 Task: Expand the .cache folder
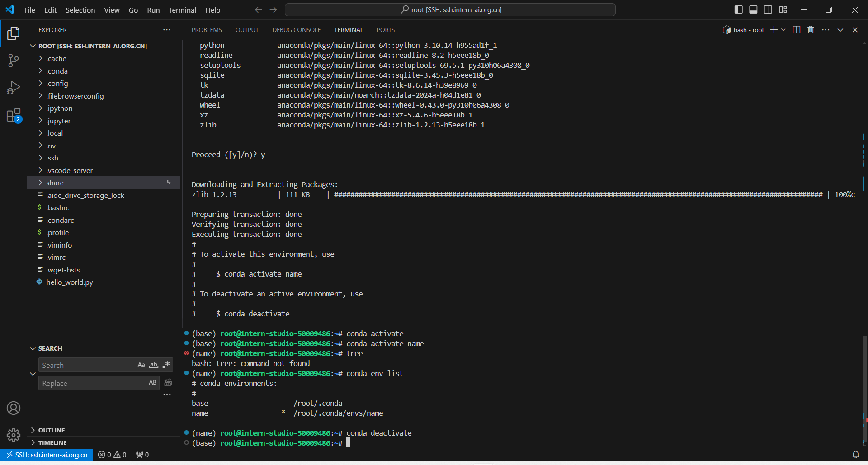(x=104, y=59)
